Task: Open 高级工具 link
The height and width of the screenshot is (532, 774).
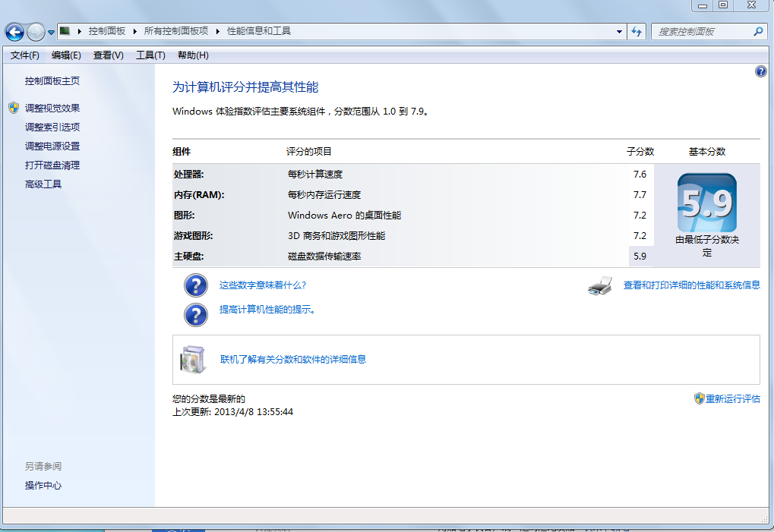Action: [x=43, y=184]
